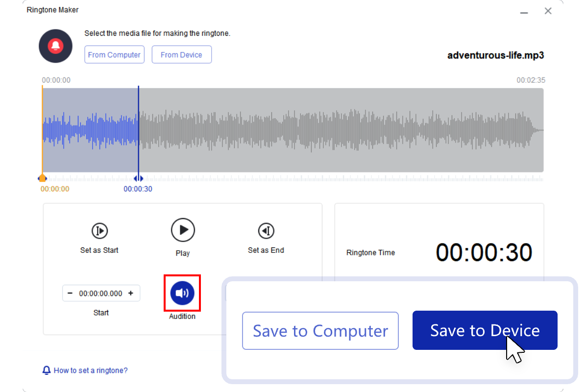The height and width of the screenshot is (392, 586).
Task: Choose From Device as media source
Action: [181, 55]
